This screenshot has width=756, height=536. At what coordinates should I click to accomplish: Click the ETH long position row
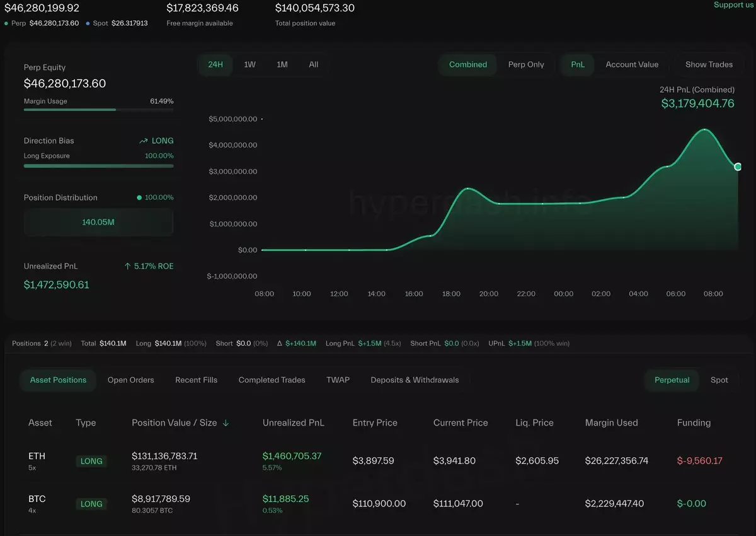[378, 461]
